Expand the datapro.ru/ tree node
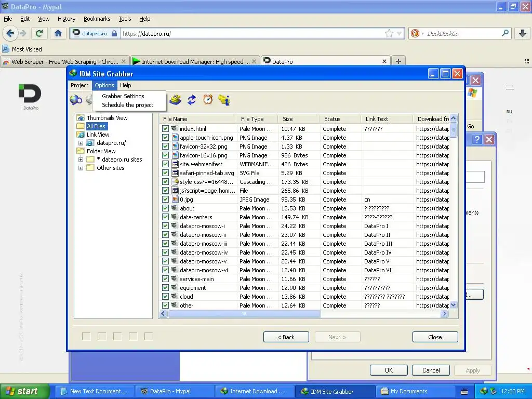 pyautogui.click(x=81, y=143)
